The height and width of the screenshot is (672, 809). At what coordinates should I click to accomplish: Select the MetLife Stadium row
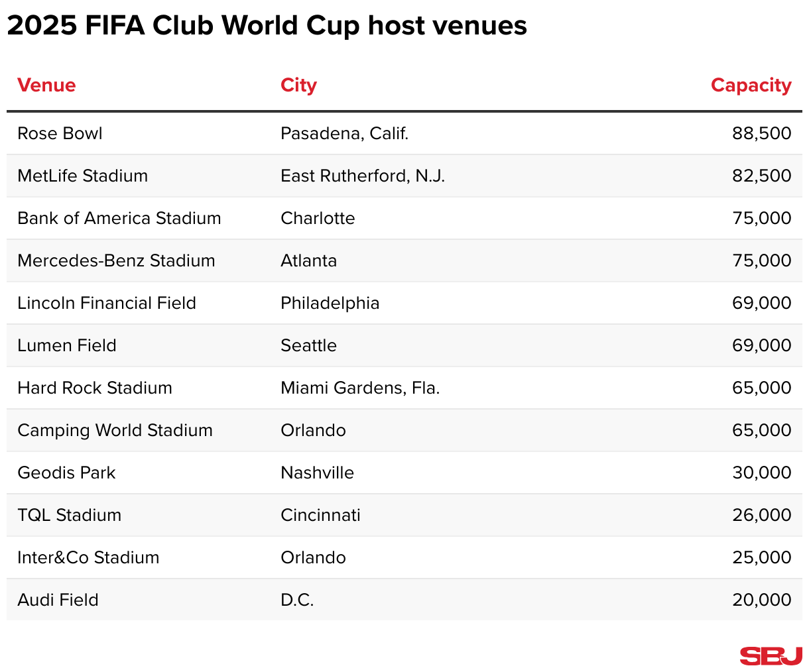[x=82, y=176]
